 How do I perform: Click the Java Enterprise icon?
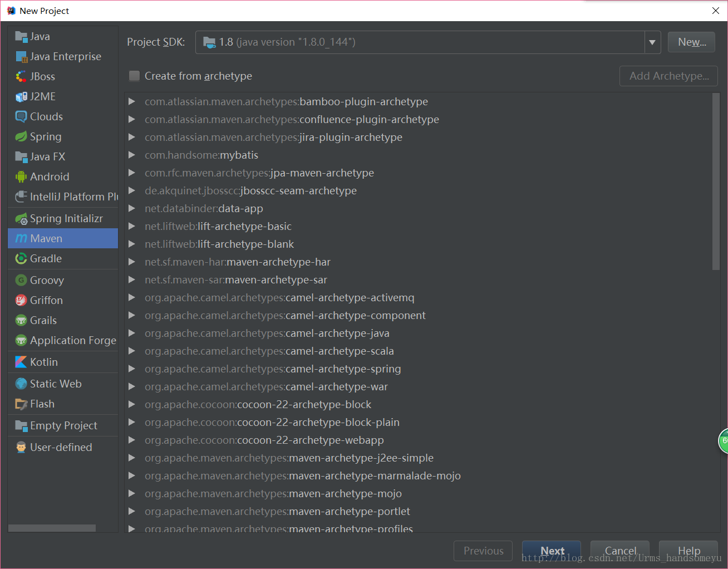[x=21, y=57]
